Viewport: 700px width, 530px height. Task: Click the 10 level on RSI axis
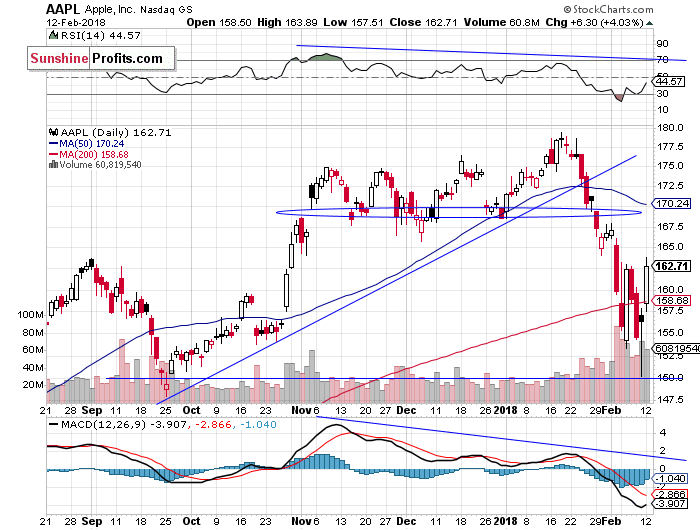pyautogui.click(x=662, y=110)
